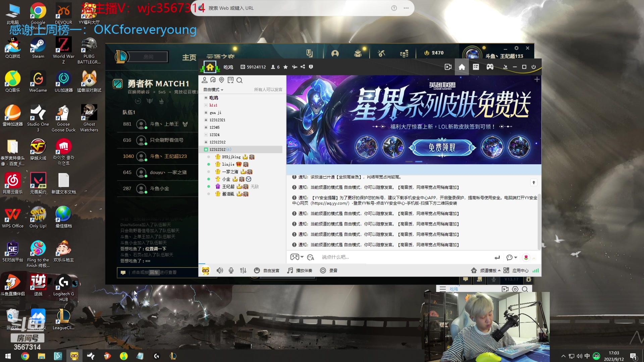Favorite the channel with the star icon
644x362 pixels.
click(285, 67)
